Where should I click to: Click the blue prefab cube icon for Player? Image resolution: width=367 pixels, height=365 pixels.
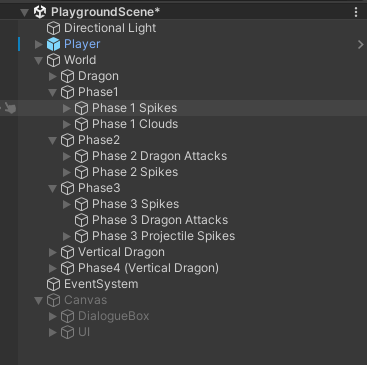[x=53, y=44]
